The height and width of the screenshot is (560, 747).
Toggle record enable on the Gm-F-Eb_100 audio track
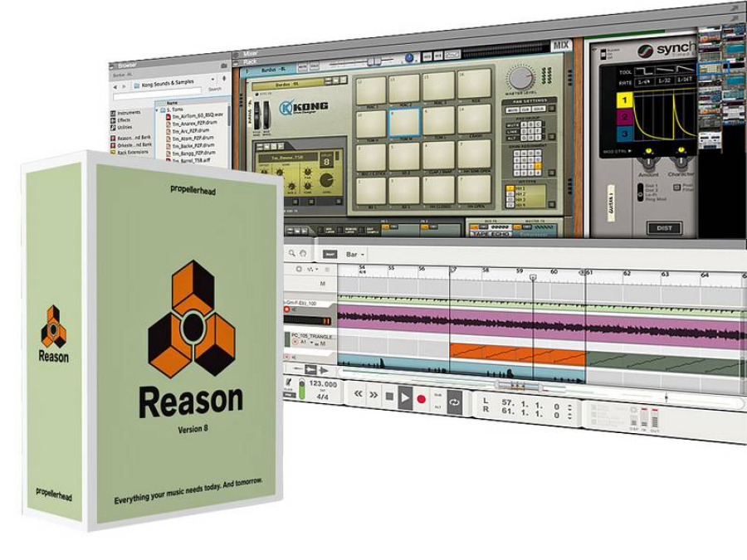287,309
